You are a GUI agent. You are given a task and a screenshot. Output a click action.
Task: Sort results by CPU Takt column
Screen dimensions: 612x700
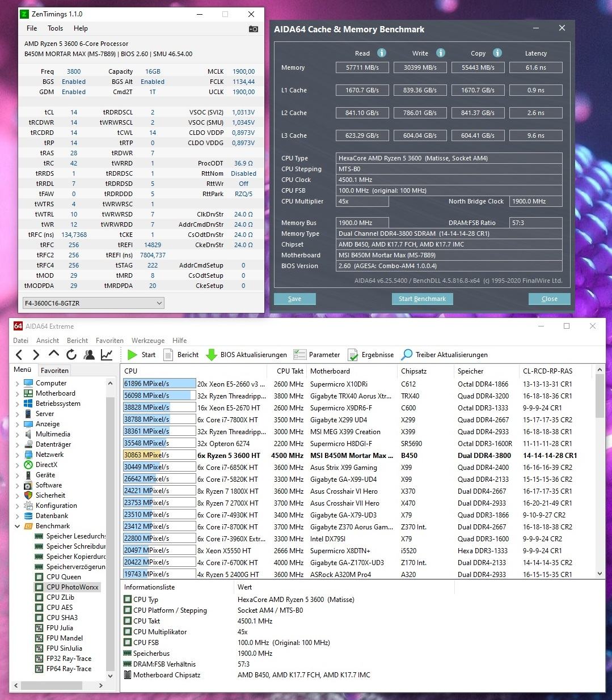(290, 371)
